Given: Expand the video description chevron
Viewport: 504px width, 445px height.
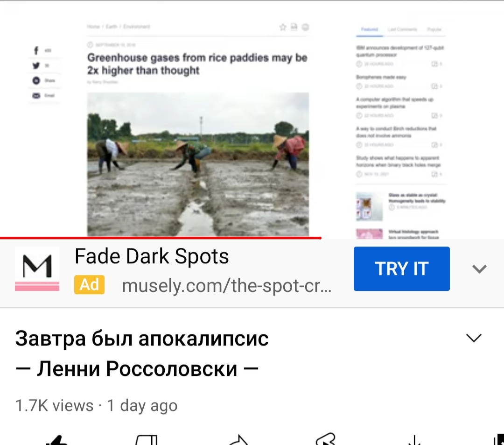Looking at the screenshot, I should click(x=474, y=338).
